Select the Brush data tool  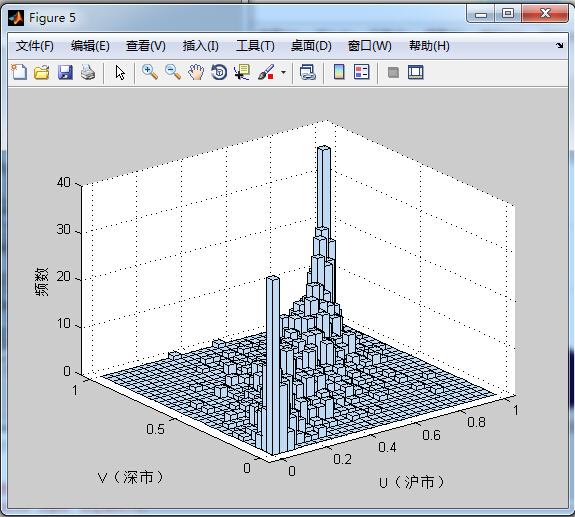266,72
